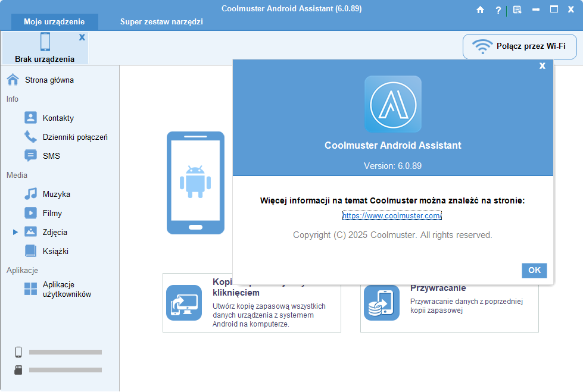Open Kontakty in sidebar

tap(58, 118)
